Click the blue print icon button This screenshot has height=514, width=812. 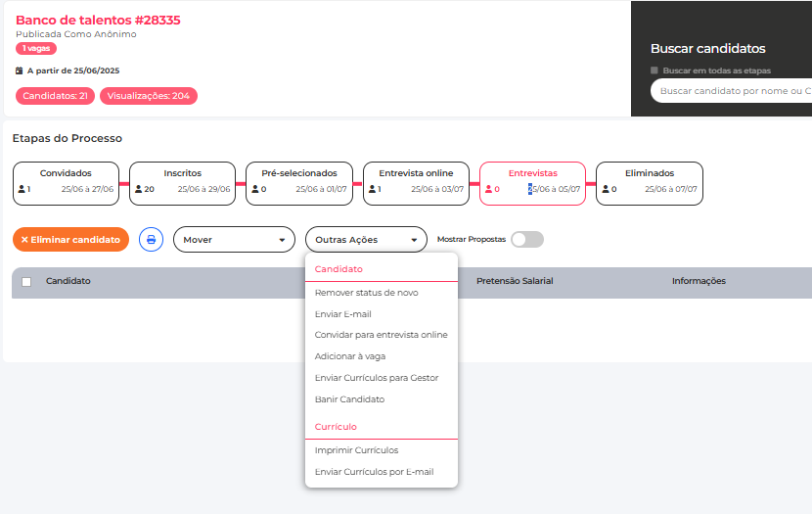(151, 239)
